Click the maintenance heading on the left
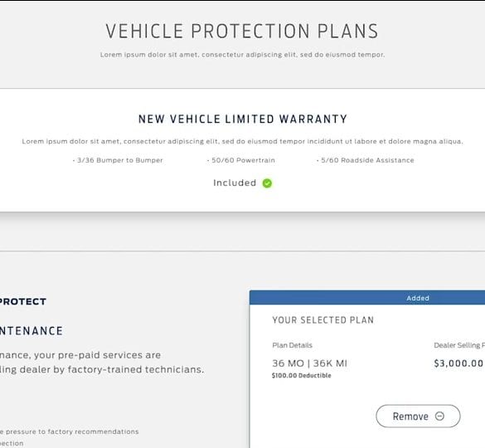This screenshot has height=448, width=485. point(32,331)
